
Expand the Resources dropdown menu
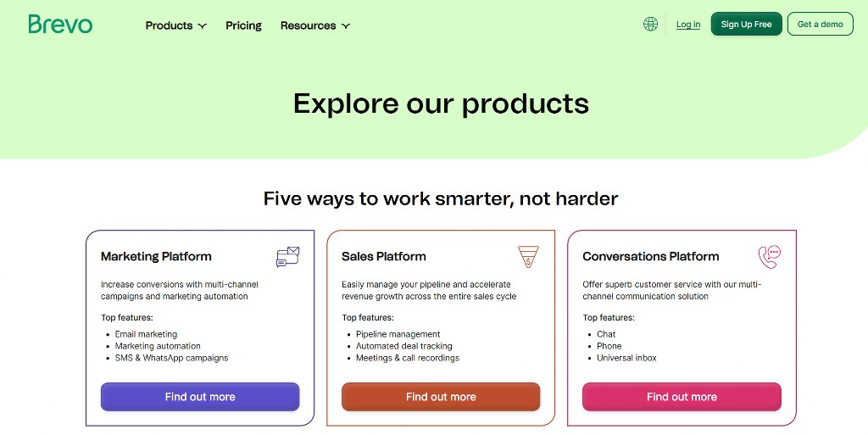(315, 25)
